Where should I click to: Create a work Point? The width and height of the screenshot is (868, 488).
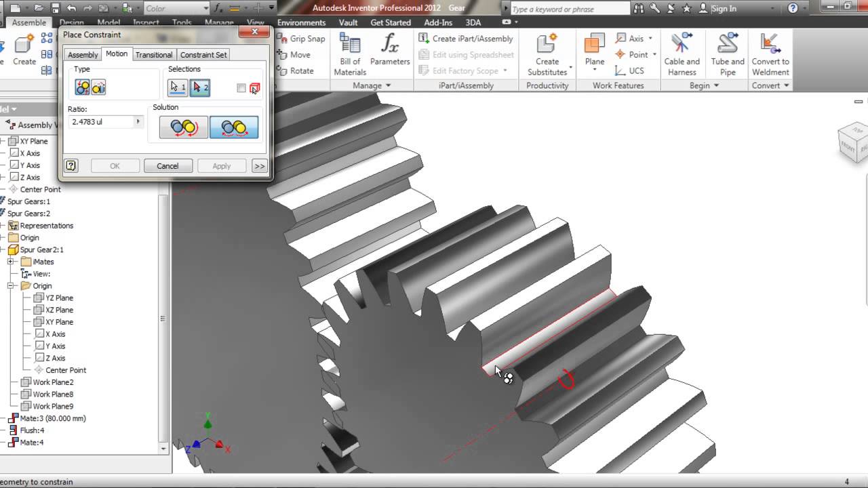631,55
